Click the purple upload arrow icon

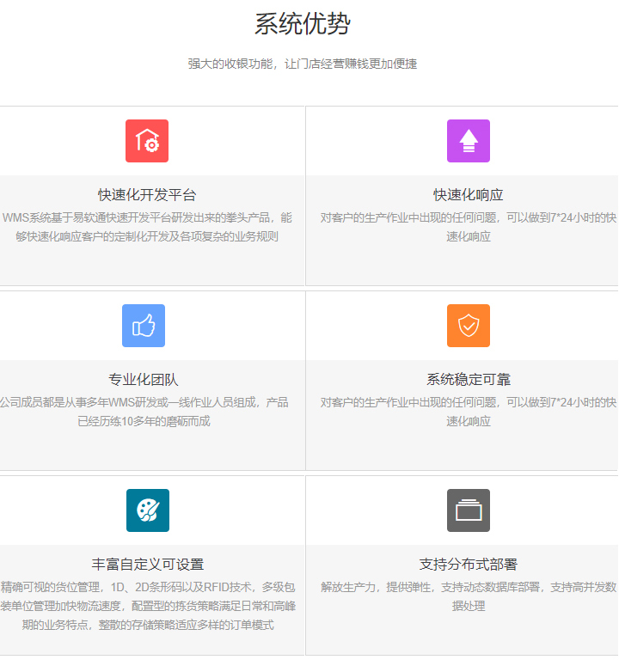tap(468, 141)
